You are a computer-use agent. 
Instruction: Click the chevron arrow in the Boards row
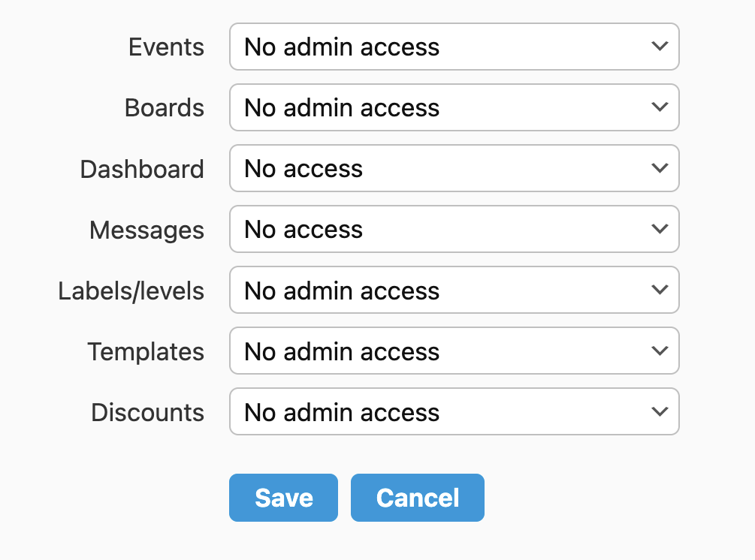(x=660, y=107)
